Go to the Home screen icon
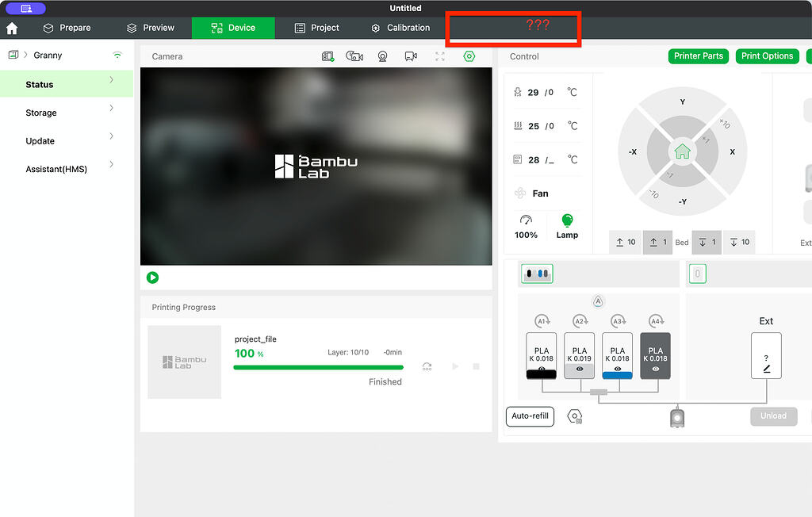The height and width of the screenshot is (517, 812). click(12, 28)
